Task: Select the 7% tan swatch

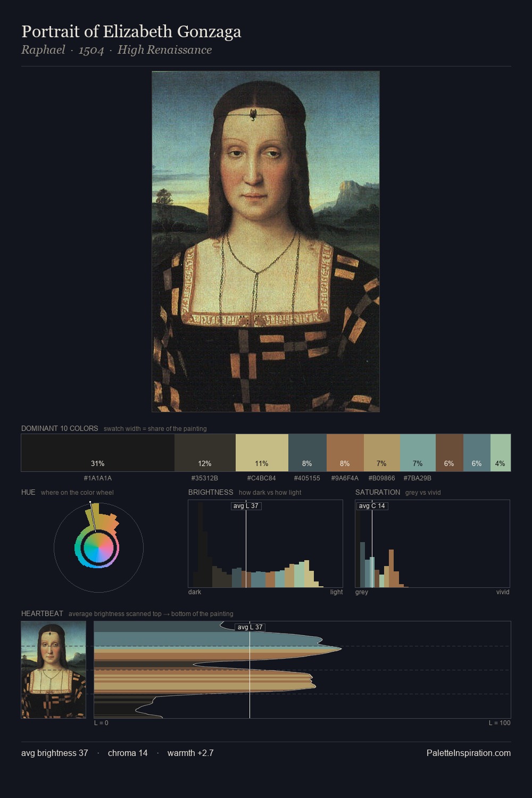Action: [381, 453]
